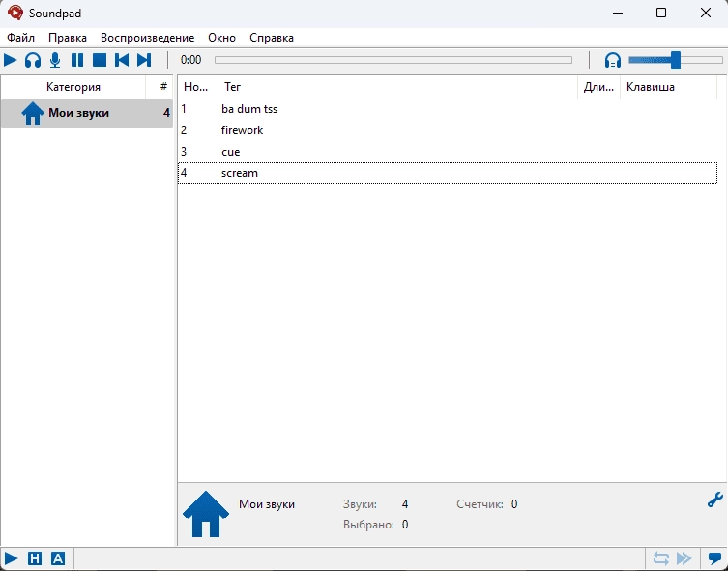
Task: Adjust the speaker volume slider
Action: pos(676,60)
